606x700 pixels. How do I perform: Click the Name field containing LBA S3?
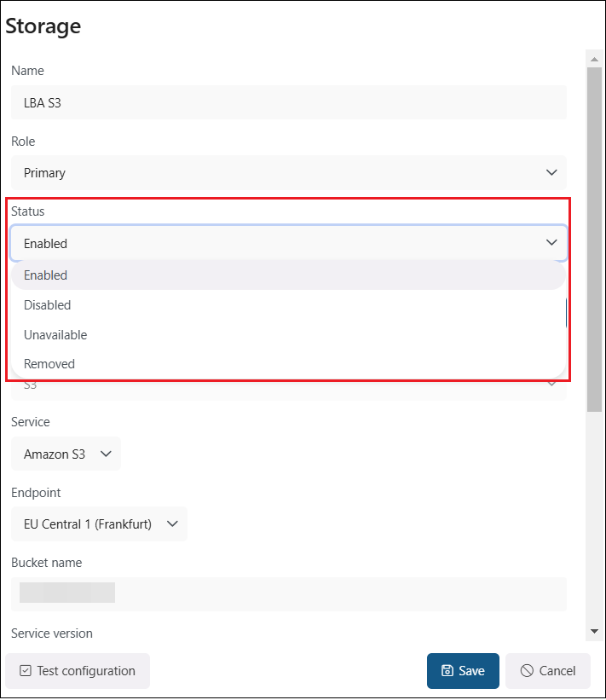(288, 102)
